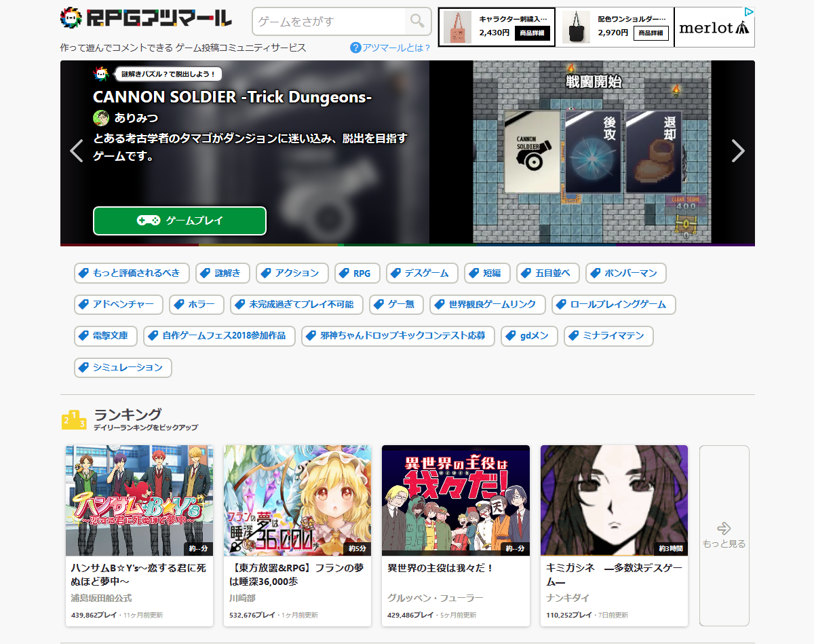Open author グルッペン・フューラー link
Screen dimensions: 814x644
click(435, 599)
